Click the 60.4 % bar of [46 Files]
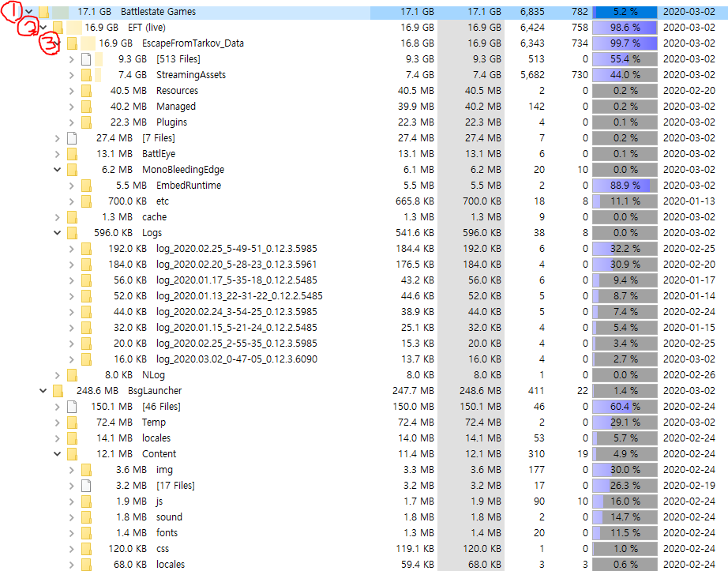Screen dimensions: 728x571 coord(625,406)
